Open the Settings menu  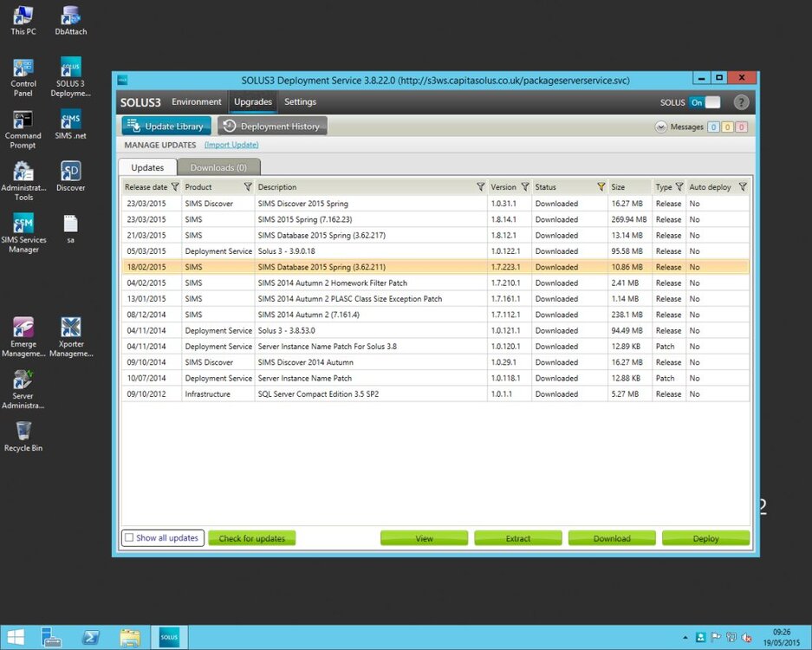tap(300, 102)
